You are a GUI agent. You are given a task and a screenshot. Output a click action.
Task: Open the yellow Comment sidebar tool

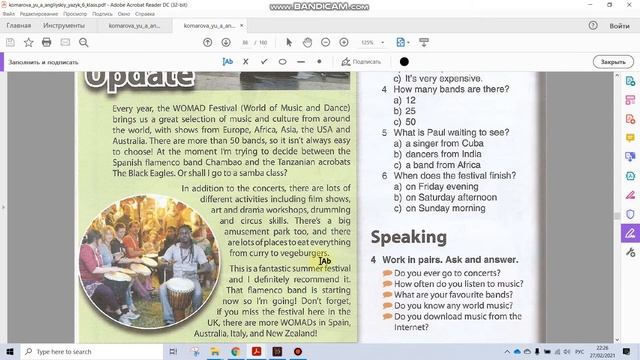(630, 138)
